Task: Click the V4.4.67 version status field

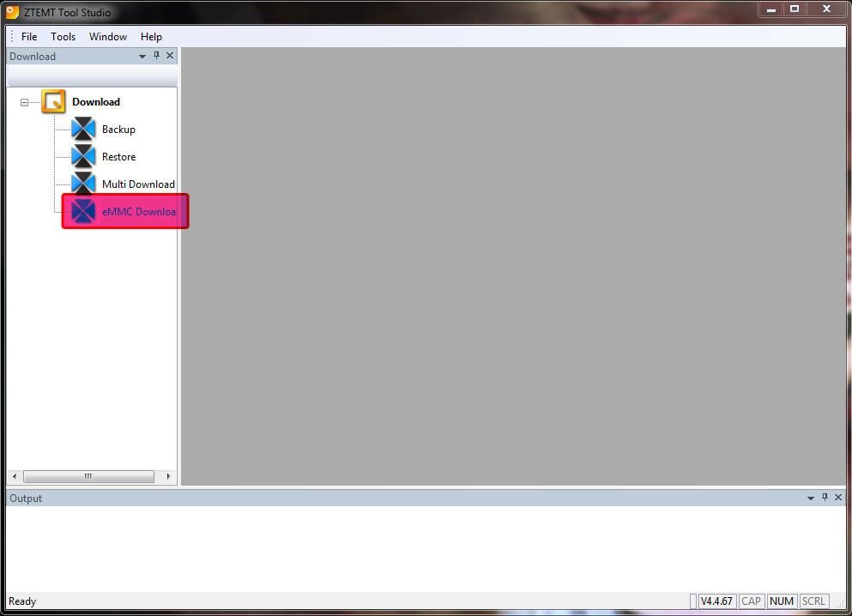Action: click(x=716, y=601)
